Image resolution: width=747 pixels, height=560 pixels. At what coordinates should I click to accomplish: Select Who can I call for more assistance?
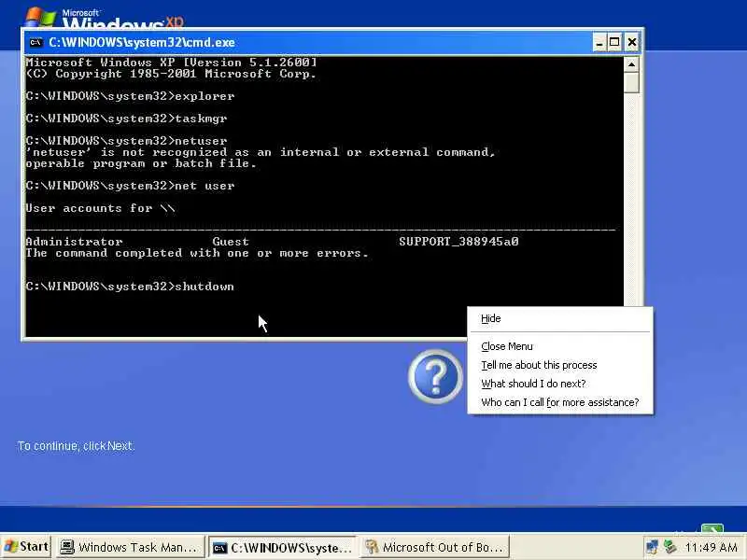(559, 402)
